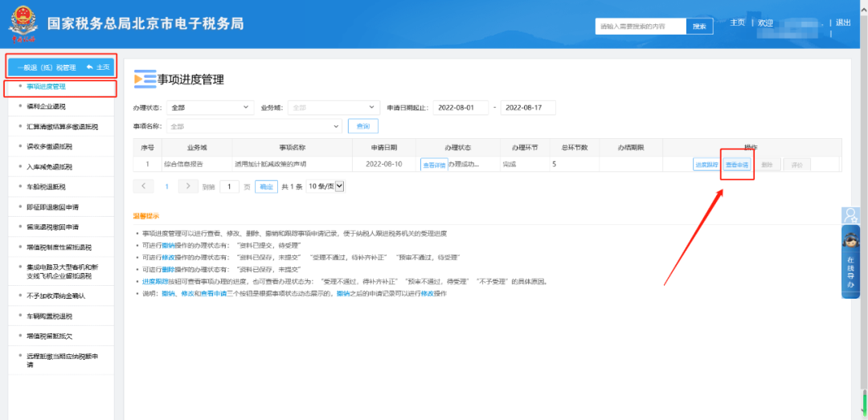Click the 事项进度管理 page title

pos(190,80)
